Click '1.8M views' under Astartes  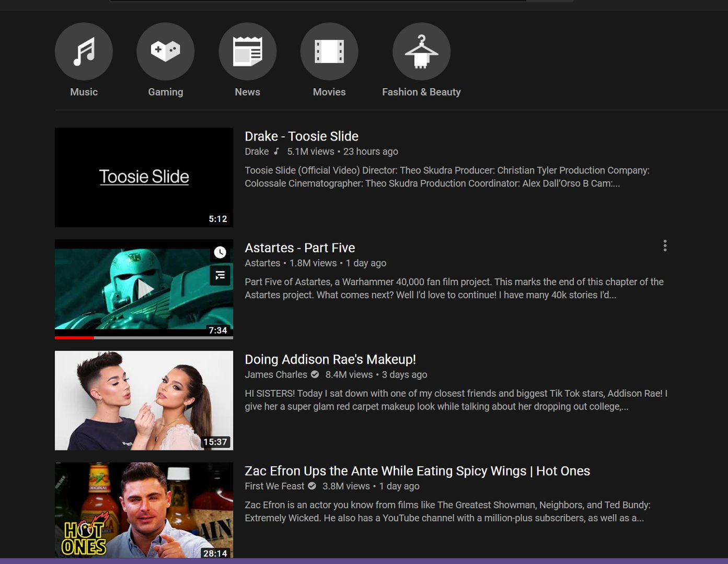pos(313,263)
